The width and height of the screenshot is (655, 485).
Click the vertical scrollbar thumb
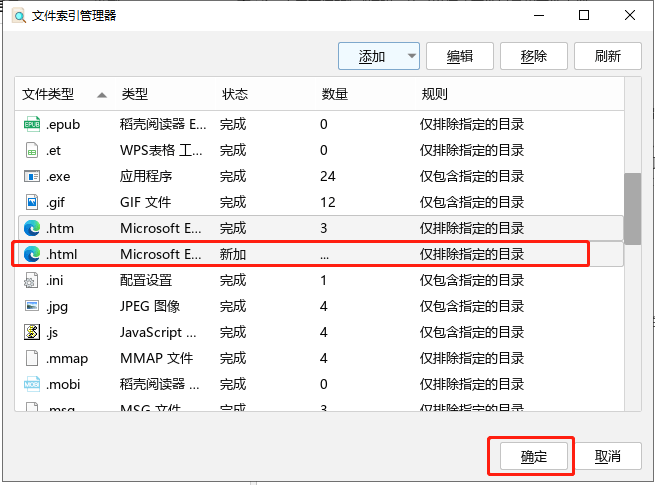[632, 208]
